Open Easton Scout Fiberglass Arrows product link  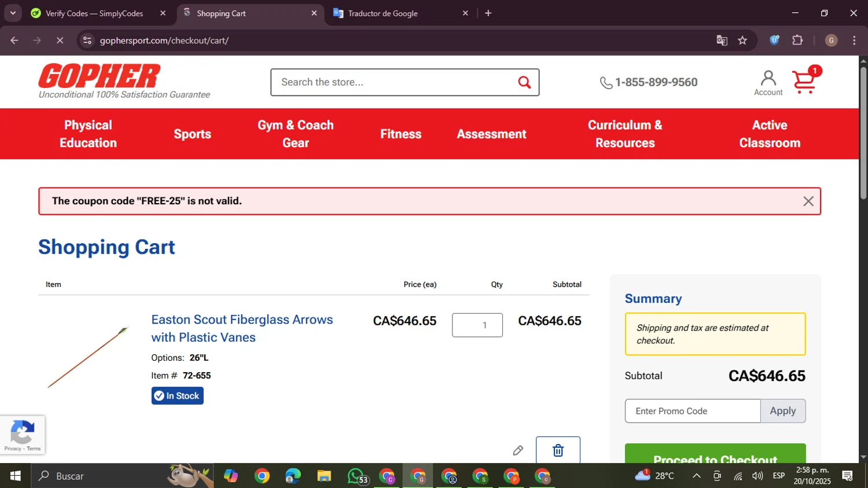(x=242, y=328)
